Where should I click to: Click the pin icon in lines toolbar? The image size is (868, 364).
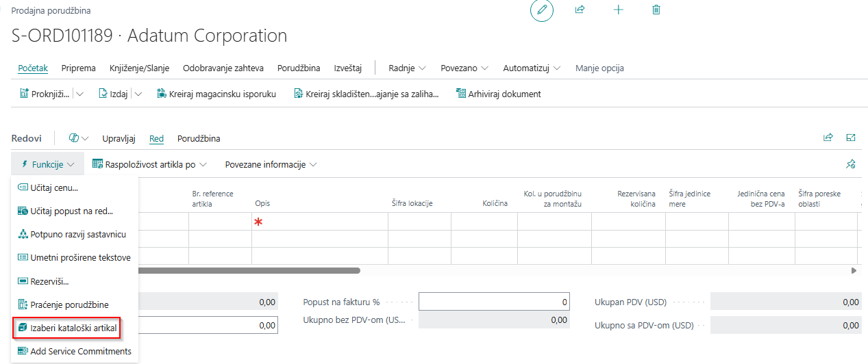pos(851,164)
